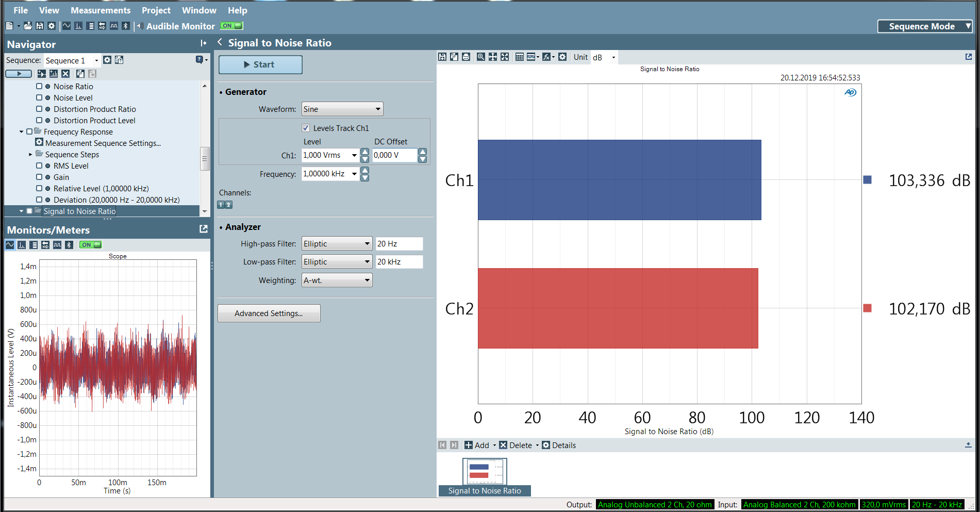Open the Sequence Mode dropdown
Image resolution: width=980 pixels, height=512 pixels.
point(925,26)
